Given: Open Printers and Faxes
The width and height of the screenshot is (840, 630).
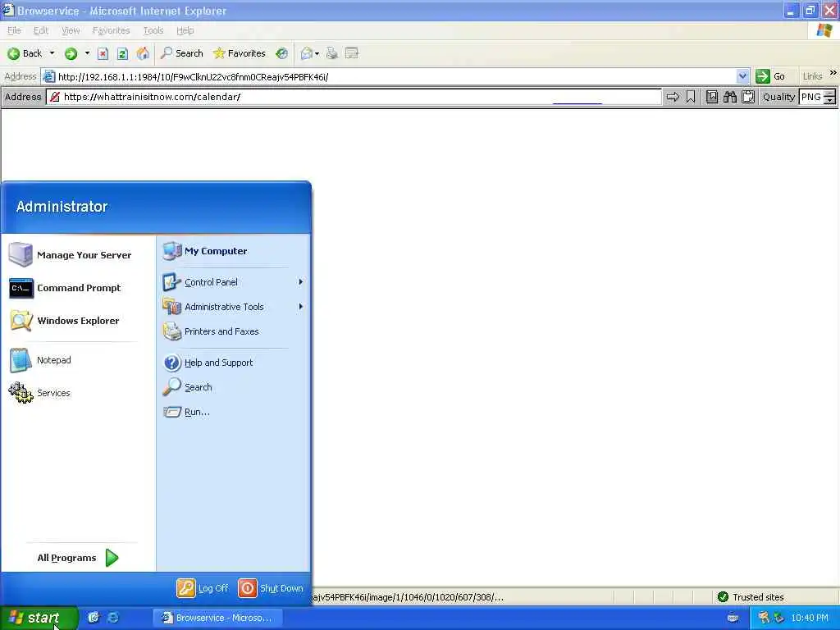Looking at the screenshot, I should [x=233, y=331].
